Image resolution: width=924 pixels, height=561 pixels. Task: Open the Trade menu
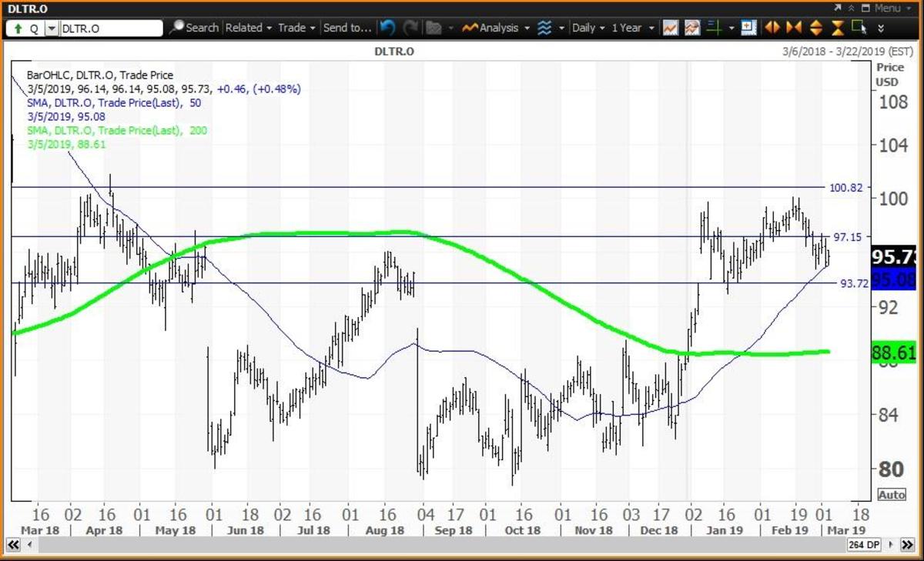[x=296, y=28]
